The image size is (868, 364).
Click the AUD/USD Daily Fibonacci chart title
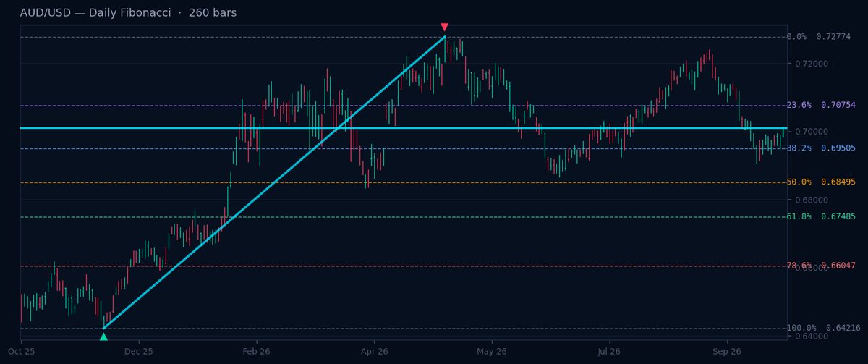[x=128, y=13]
